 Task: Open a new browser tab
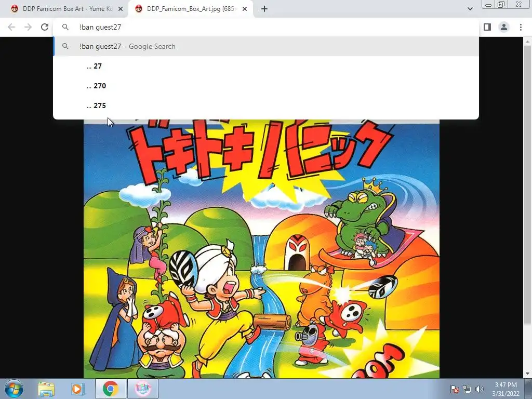coord(264,9)
